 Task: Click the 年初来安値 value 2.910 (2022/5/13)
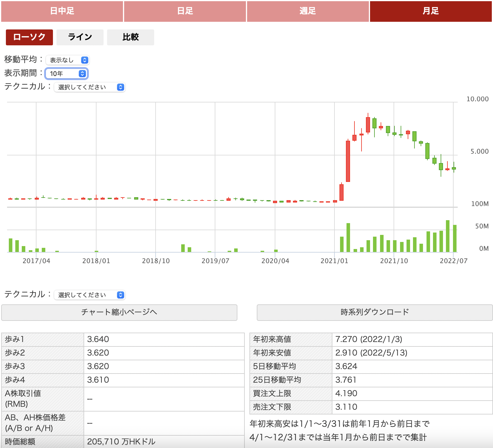(x=371, y=353)
